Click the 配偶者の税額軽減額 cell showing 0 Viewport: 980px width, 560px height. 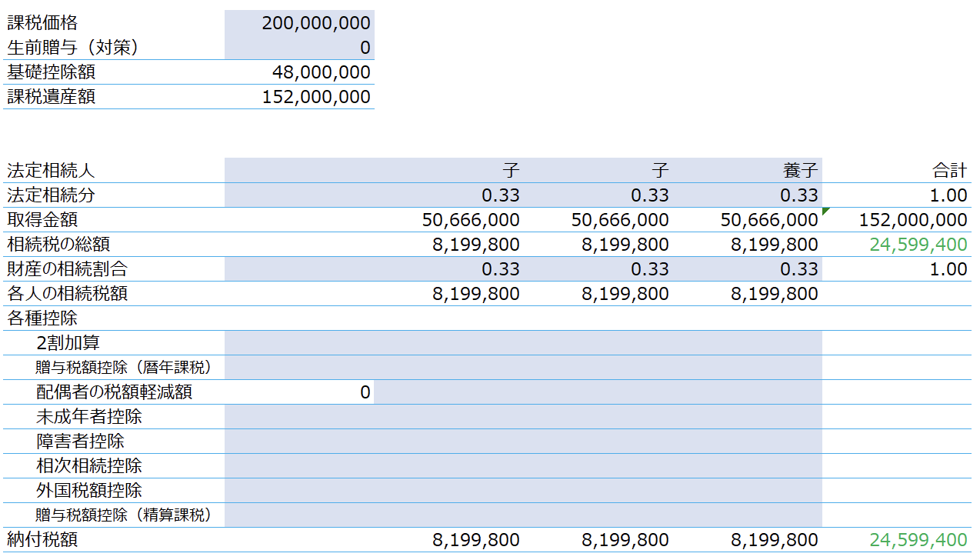click(299, 392)
